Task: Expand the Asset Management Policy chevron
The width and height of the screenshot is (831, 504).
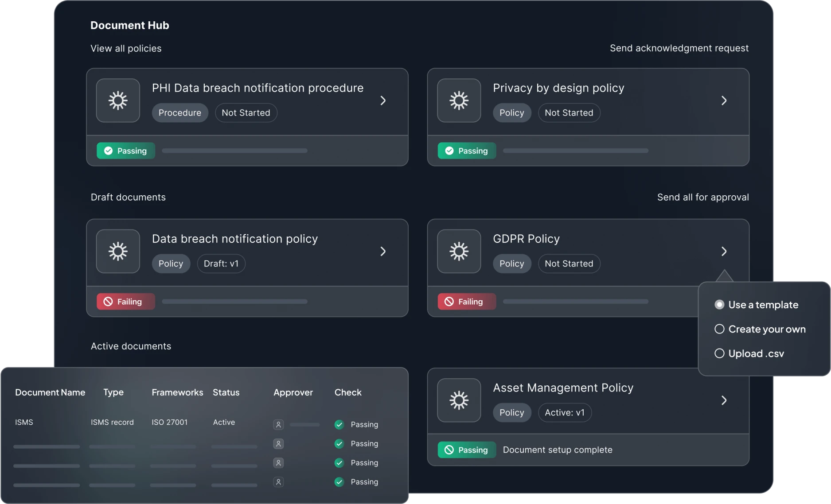Action: [724, 400]
